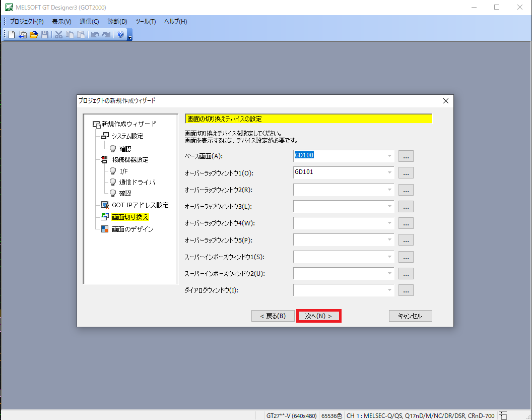Minimize the GT Designer3 window
The image size is (532, 420).
[474, 7]
